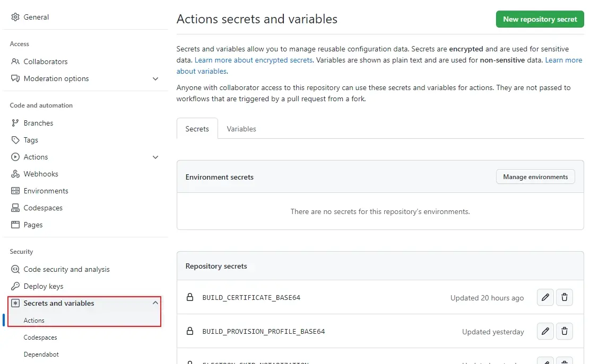Select Dependabot under Secrets and variables
The height and width of the screenshot is (364, 599).
point(41,354)
